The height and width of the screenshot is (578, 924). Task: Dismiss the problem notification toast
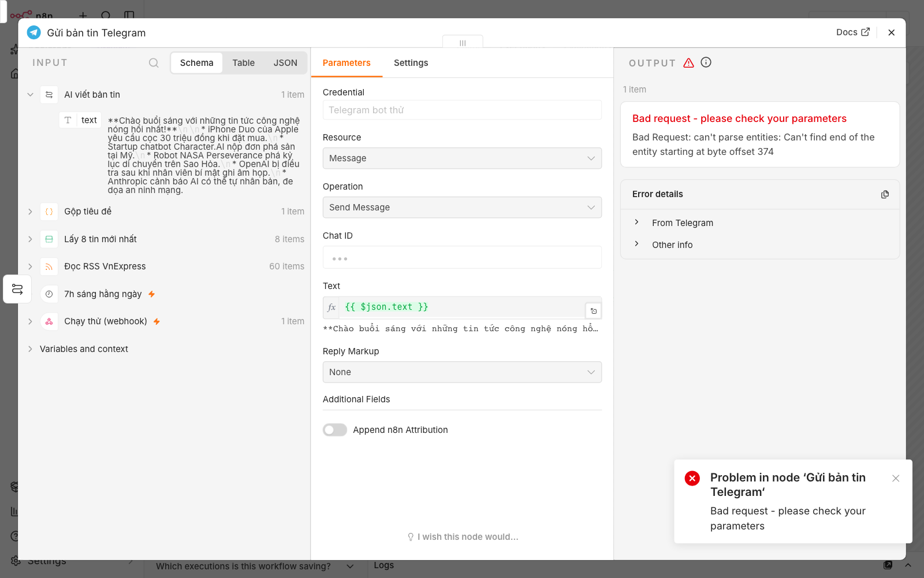click(x=896, y=478)
